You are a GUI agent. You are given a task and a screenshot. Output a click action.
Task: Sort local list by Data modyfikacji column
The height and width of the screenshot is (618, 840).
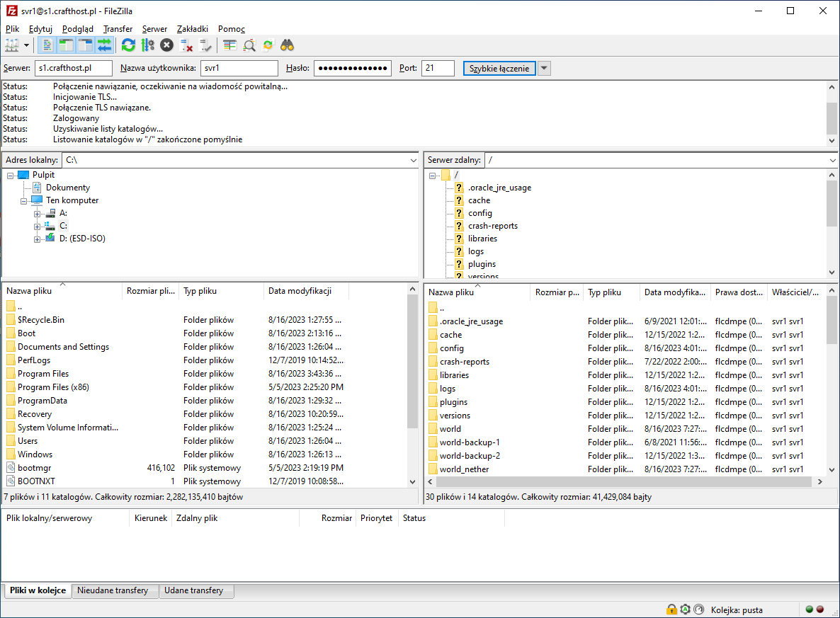[x=306, y=291]
